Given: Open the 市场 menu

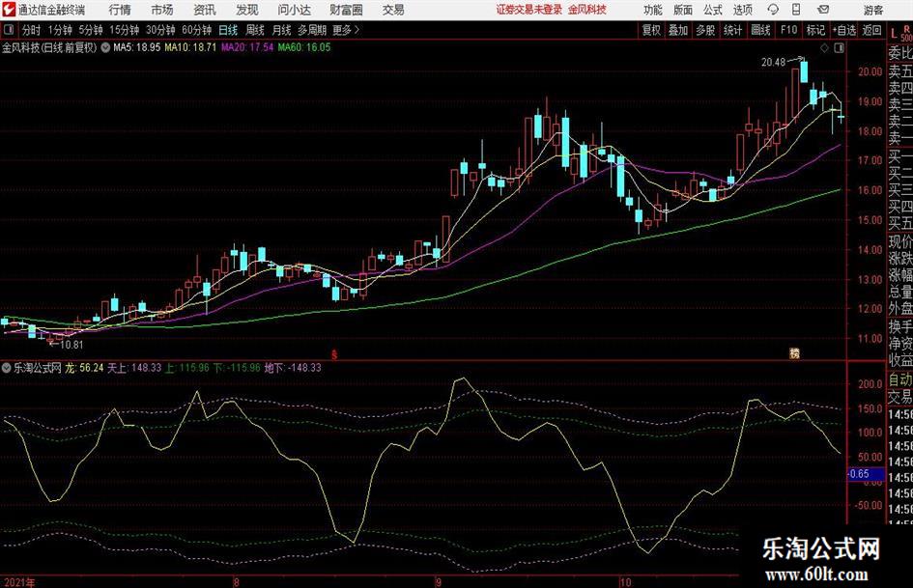Looking at the screenshot, I should coord(162,10).
